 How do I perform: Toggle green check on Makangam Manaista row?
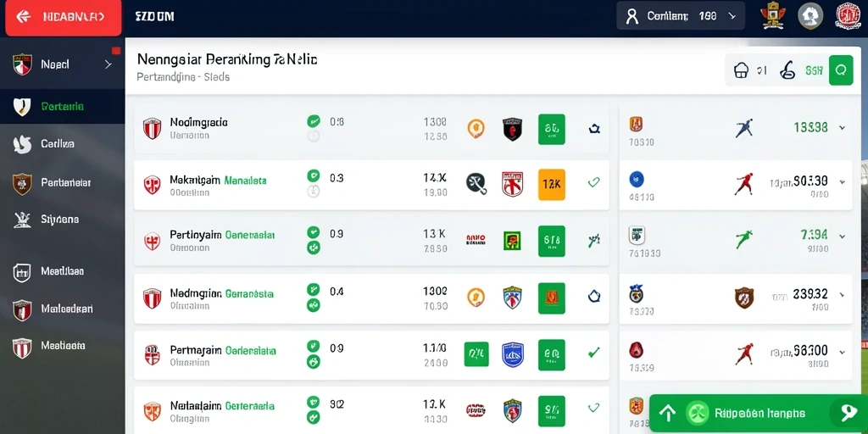[314, 176]
